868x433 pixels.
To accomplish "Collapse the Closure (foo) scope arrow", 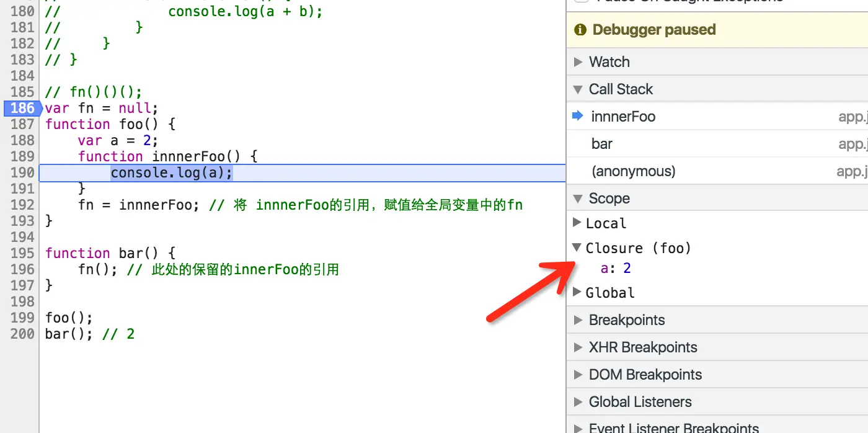I will 577,248.
